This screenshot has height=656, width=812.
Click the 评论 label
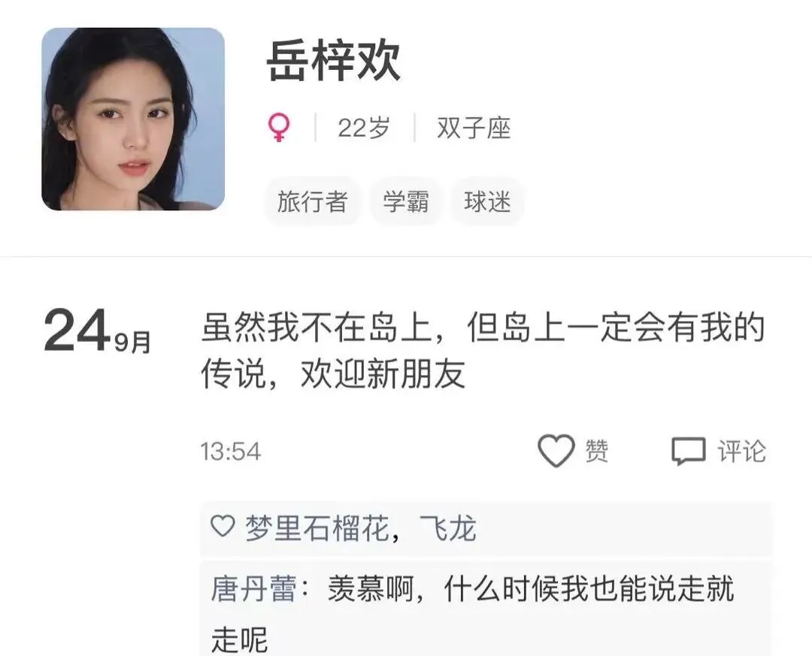tap(741, 451)
